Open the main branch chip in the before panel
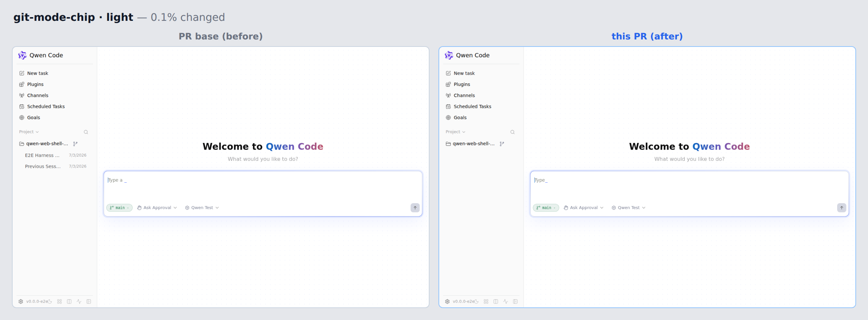This screenshot has width=868, height=320. click(x=119, y=208)
